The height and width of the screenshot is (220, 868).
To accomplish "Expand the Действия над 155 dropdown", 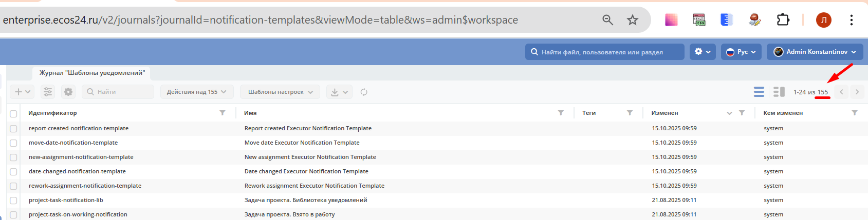I will click(197, 92).
